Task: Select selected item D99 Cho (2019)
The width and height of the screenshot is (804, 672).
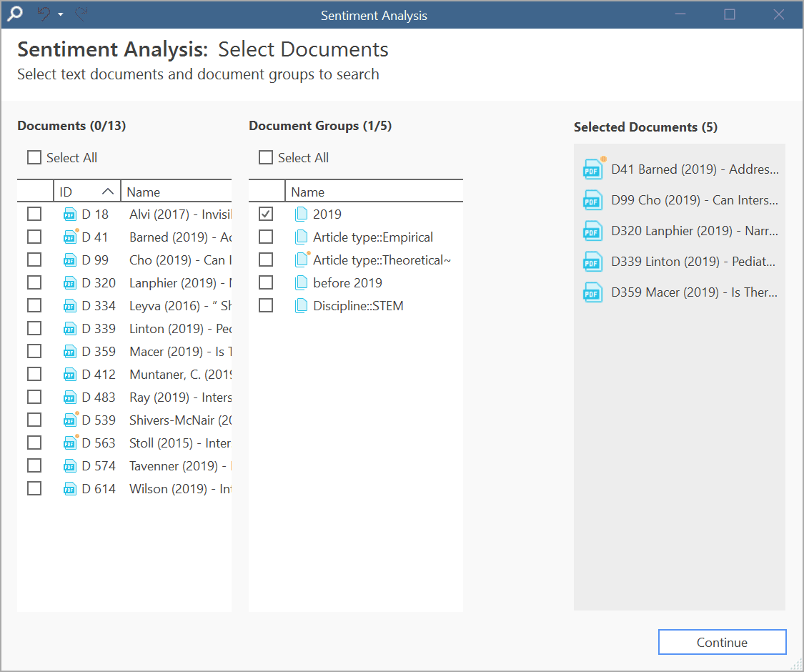Action: (x=695, y=200)
